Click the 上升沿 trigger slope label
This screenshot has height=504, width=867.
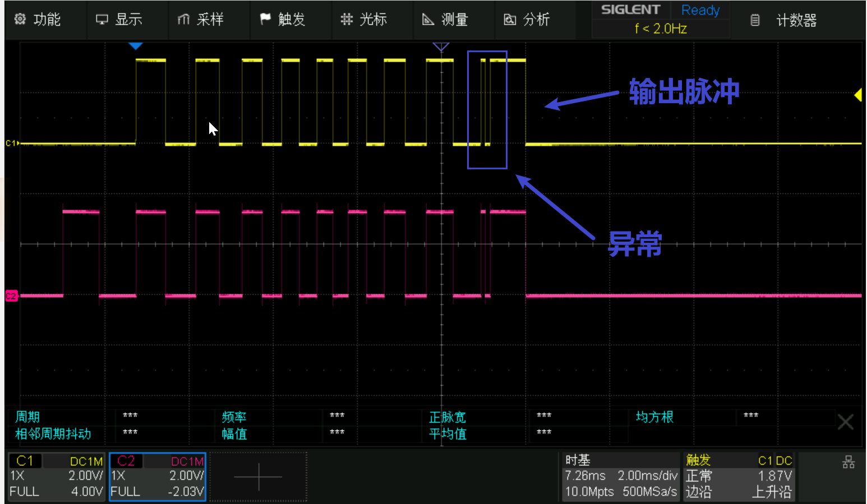click(x=772, y=492)
